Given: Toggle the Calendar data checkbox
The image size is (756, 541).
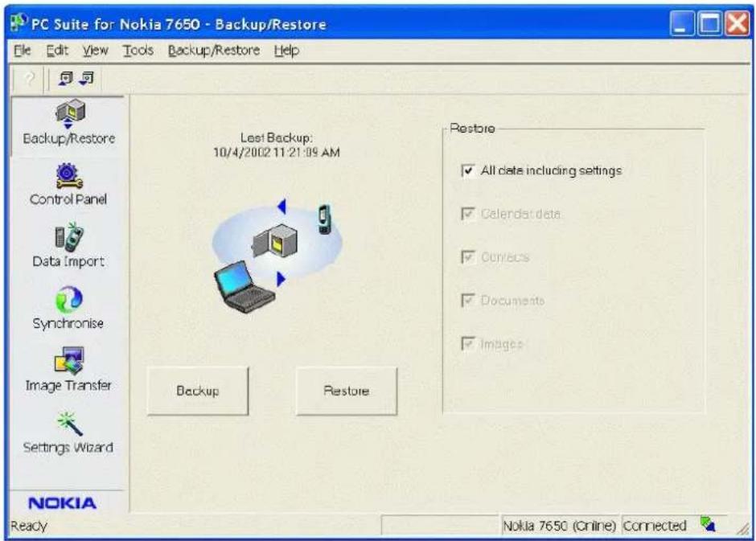Looking at the screenshot, I should click(x=468, y=213).
